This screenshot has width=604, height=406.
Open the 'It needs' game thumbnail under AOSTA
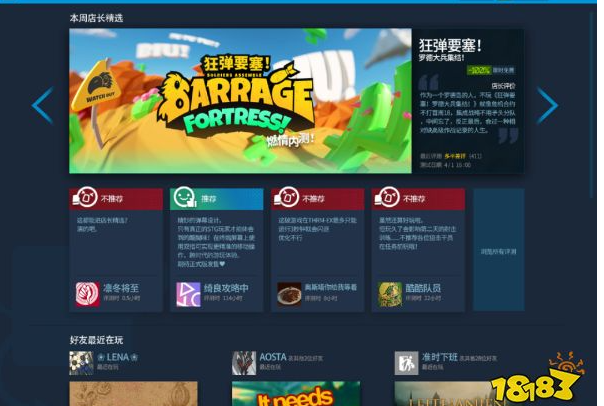click(296, 394)
